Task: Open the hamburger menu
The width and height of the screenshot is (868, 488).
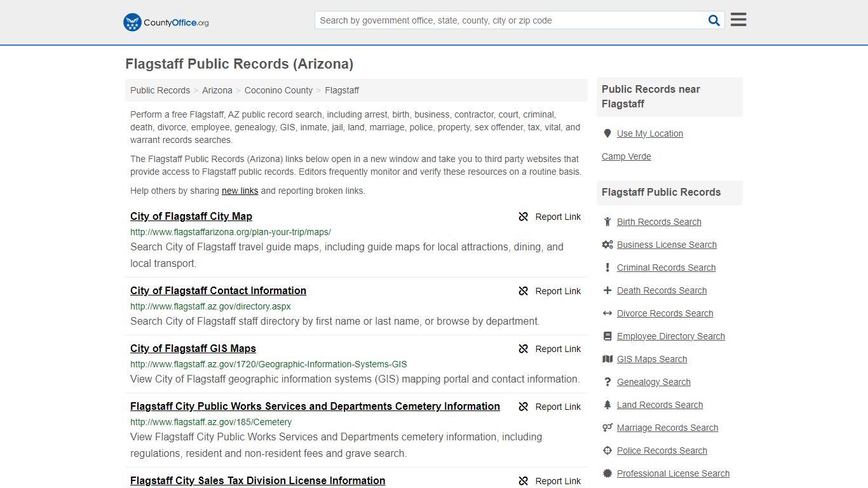Action: [738, 20]
